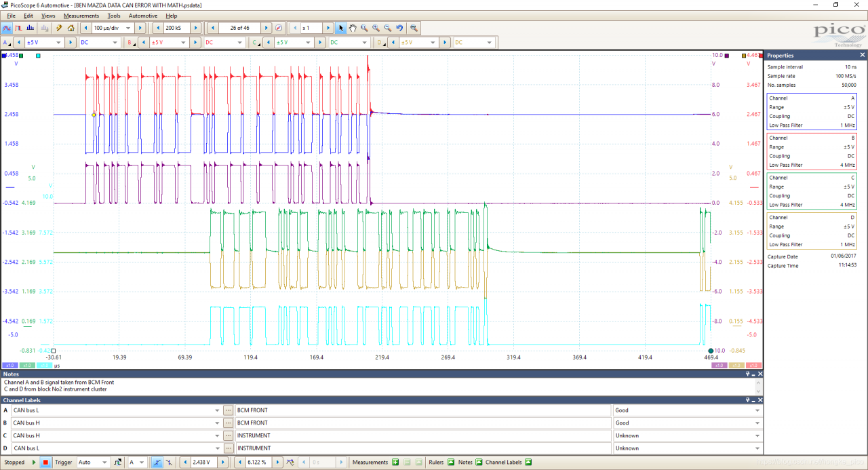This screenshot has height=470, width=868.
Task: Open the Help menu
Action: click(x=172, y=16)
